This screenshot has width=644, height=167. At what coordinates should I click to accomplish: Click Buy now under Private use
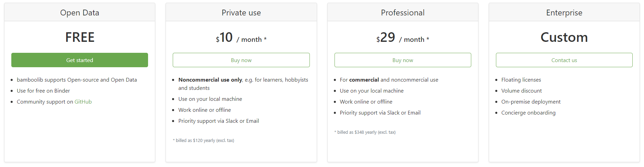coord(241,60)
